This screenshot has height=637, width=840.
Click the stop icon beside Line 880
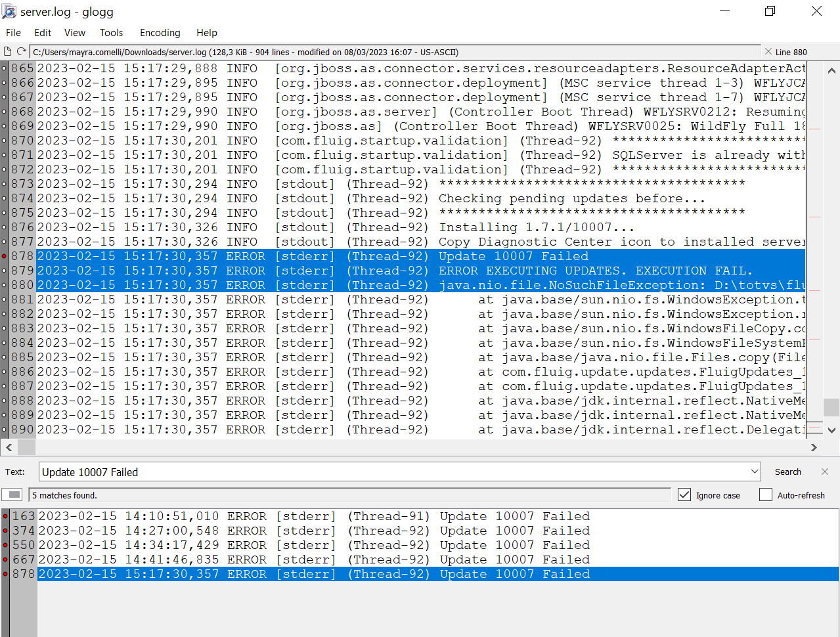point(768,51)
